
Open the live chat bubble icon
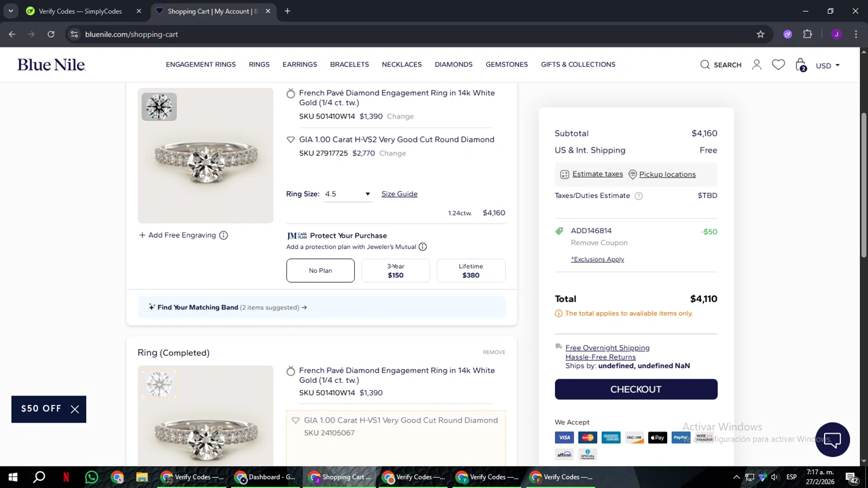pyautogui.click(x=832, y=439)
